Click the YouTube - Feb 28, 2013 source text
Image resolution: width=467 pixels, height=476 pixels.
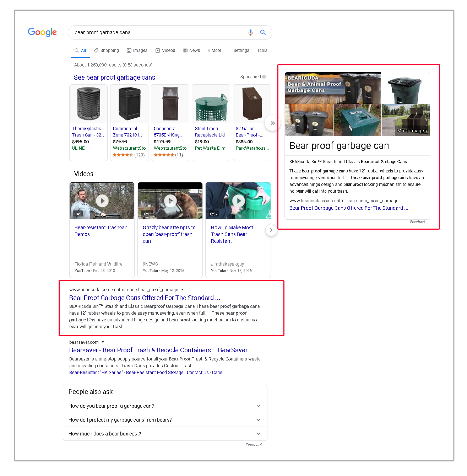tap(95, 271)
